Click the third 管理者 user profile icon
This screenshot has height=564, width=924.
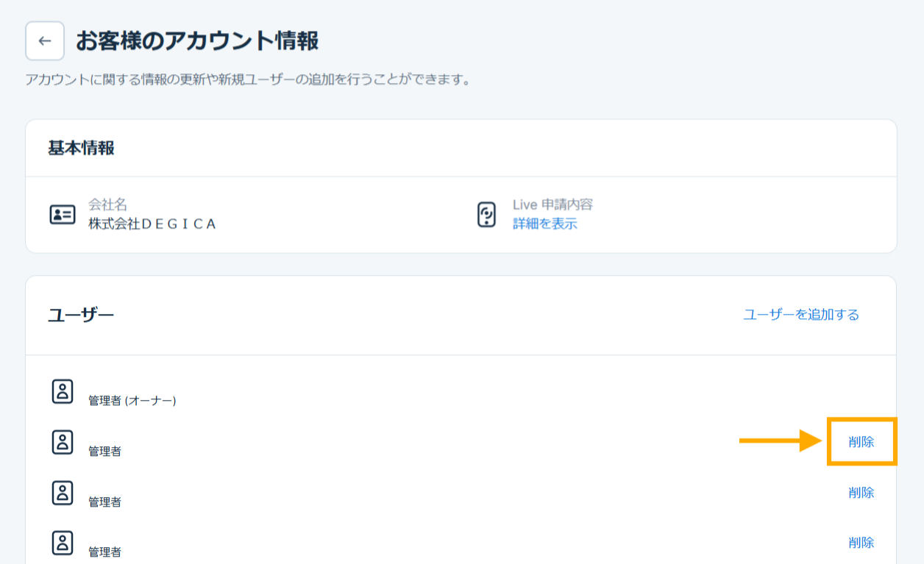pyautogui.click(x=64, y=493)
